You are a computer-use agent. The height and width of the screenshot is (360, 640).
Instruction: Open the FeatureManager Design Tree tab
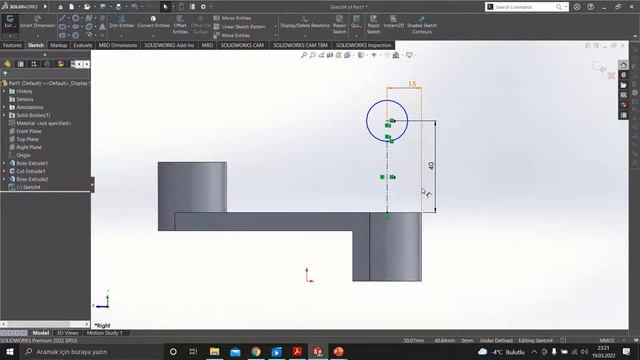coord(7,64)
